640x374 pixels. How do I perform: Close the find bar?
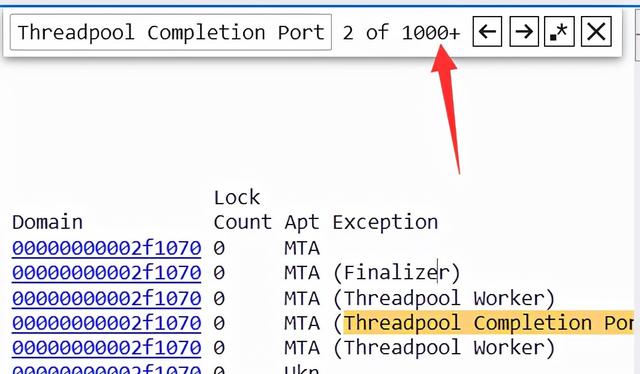click(596, 31)
